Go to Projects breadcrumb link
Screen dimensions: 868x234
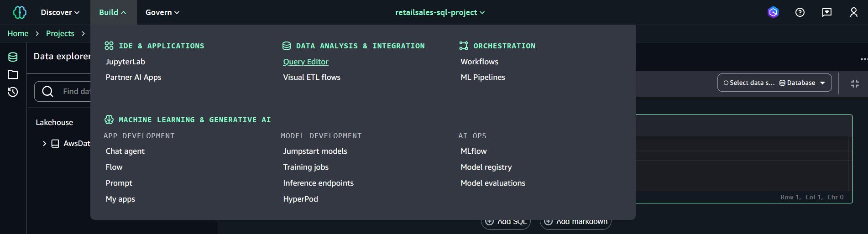click(60, 33)
